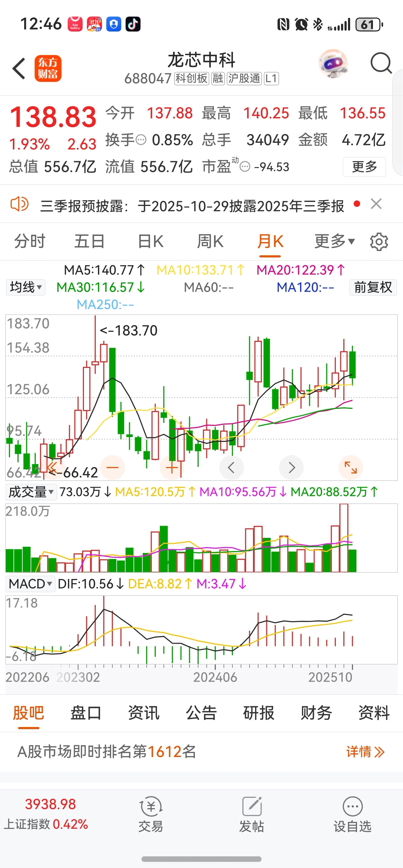The height and width of the screenshot is (868, 403).
Task: Zoom out the K-line chart
Action: pos(112,467)
